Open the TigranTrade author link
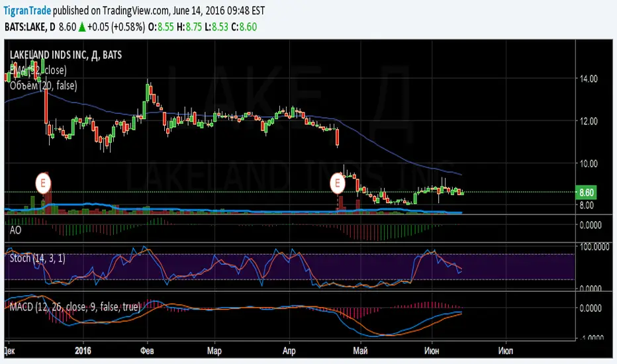Image resolution: width=617 pixels, height=364 pixels. tap(28, 11)
